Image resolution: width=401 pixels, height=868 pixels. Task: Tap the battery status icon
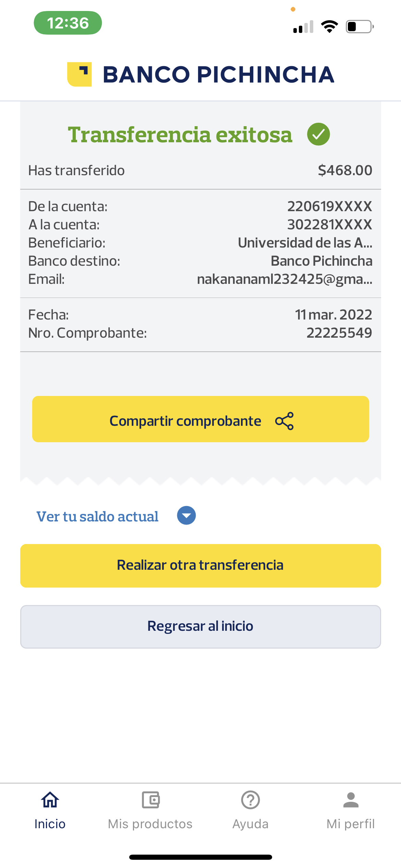[359, 26]
